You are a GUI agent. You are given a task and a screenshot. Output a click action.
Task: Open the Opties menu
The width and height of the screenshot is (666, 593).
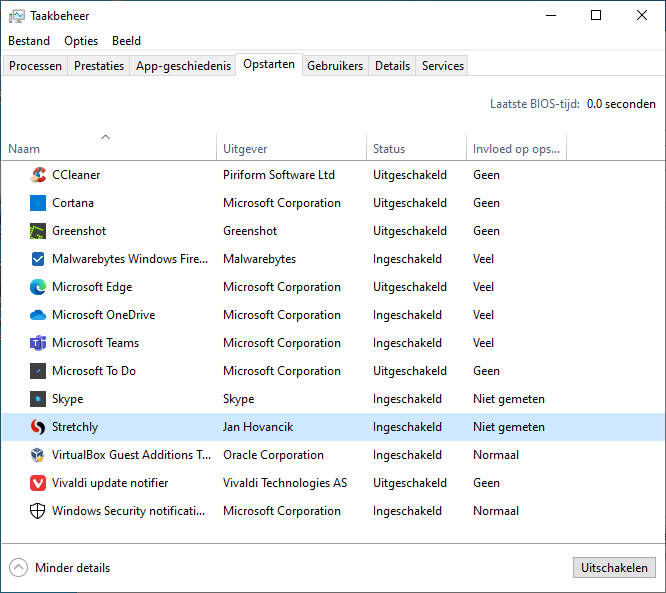tap(81, 41)
